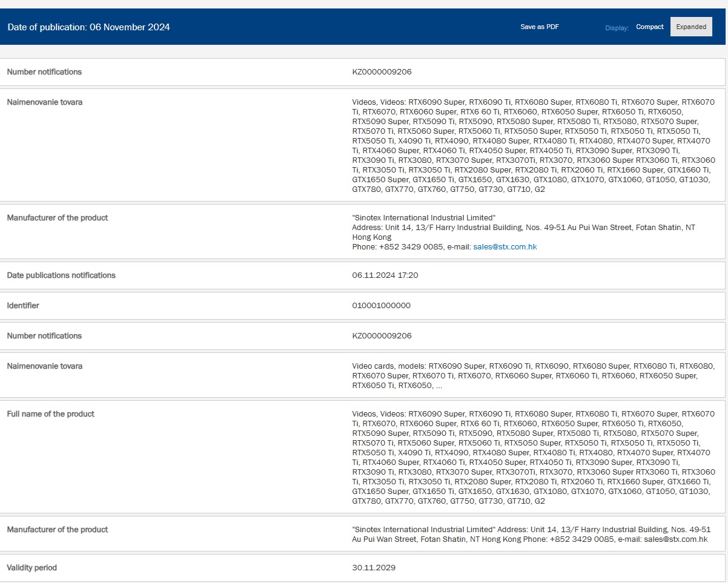728x583 pixels.
Task: Click the "Naimenovanie tovara" label beside the "Video cards, models" text
Action: (x=45, y=366)
